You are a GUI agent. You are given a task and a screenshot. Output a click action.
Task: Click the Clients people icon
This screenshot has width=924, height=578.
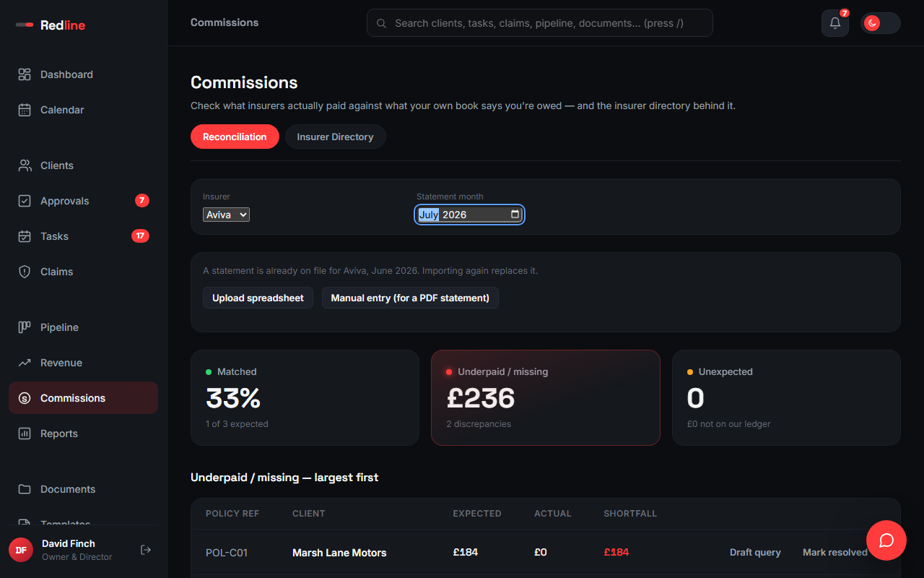(x=25, y=165)
